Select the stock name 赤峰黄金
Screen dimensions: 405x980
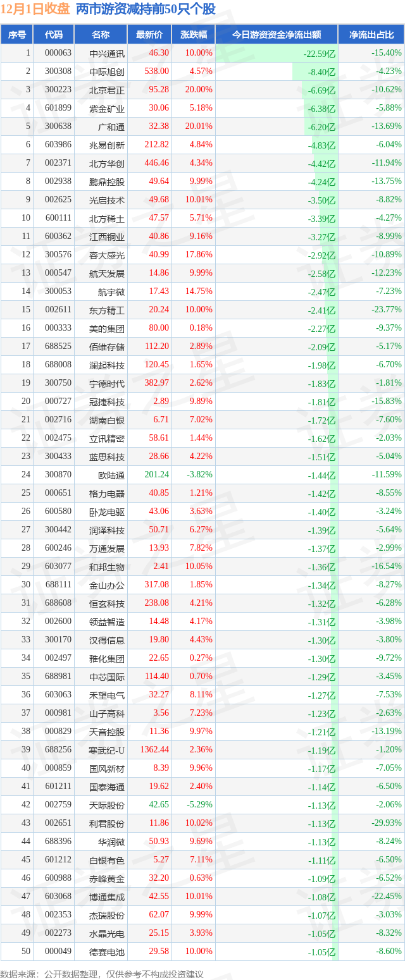tap(107, 878)
